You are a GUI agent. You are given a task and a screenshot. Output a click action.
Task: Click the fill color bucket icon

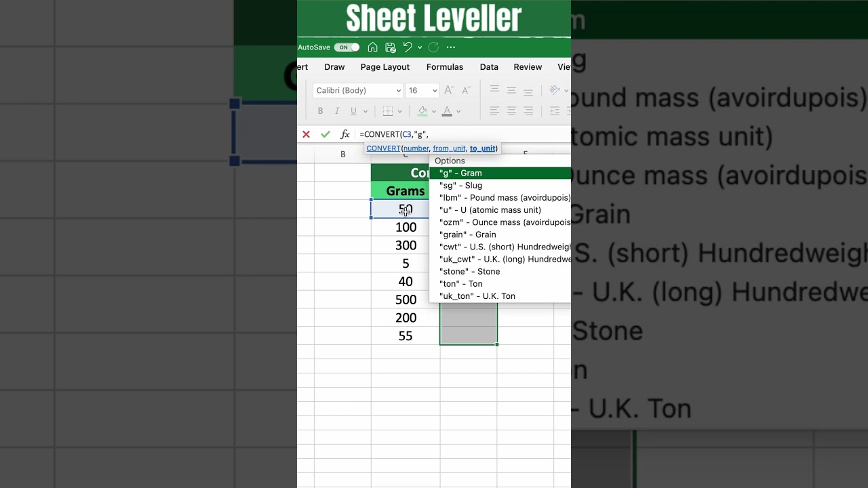click(422, 111)
